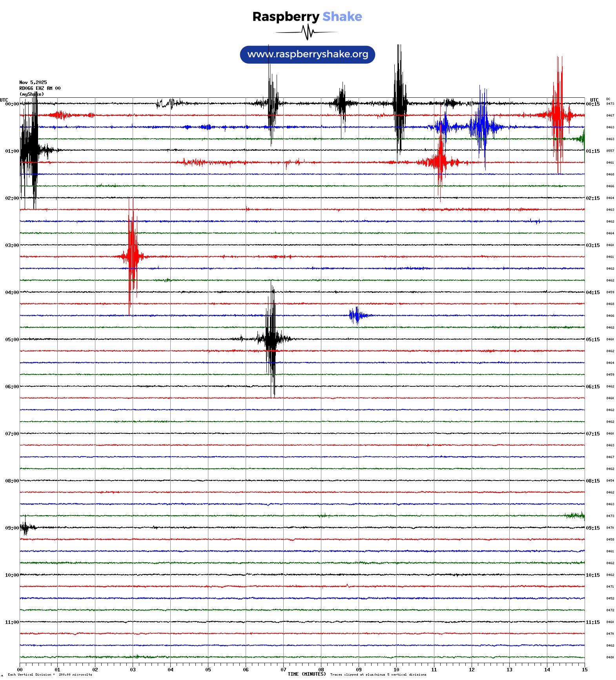The image size is (616, 680).
Task: Click the 10:15 label on the right axis
Action: 592,575
